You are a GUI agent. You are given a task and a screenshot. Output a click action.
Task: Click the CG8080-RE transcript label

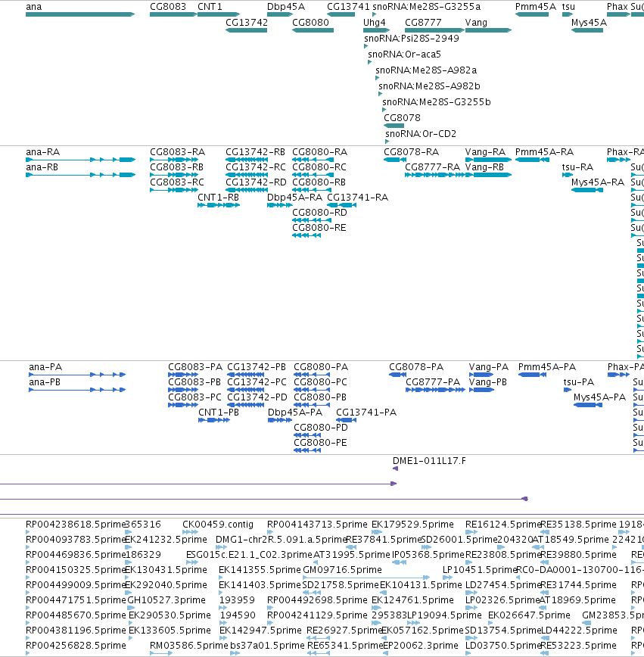tap(319, 228)
